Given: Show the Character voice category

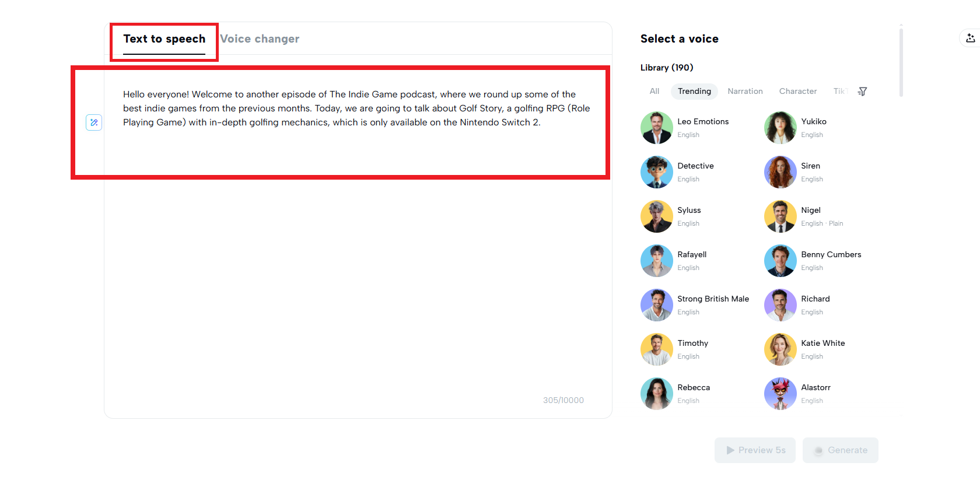Looking at the screenshot, I should coord(797,92).
